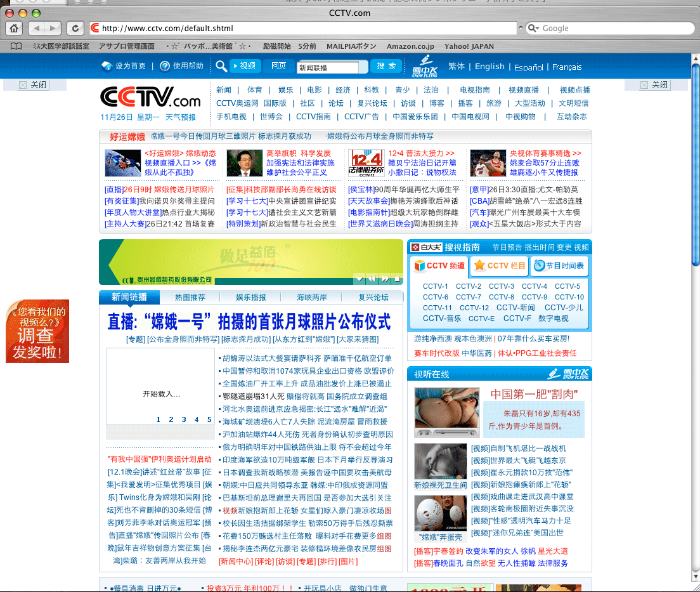Close the left floating ad with 关闭

click(x=33, y=85)
